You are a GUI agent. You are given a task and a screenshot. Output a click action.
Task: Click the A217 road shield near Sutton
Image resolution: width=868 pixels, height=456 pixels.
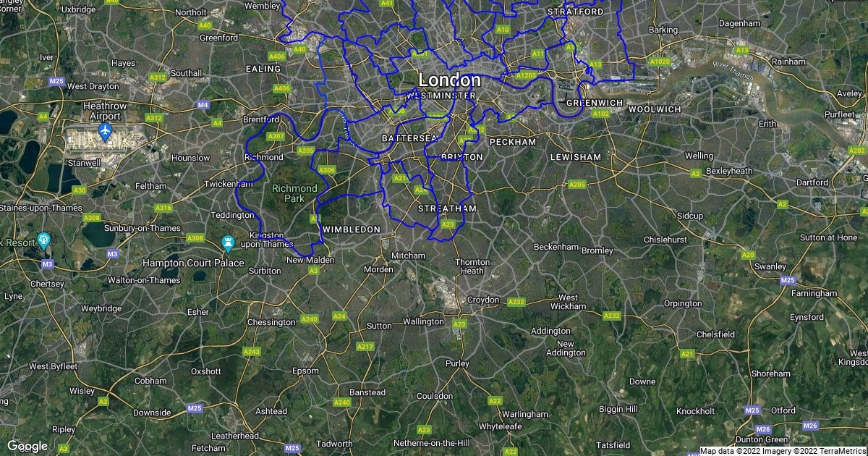(x=365, y=347)
